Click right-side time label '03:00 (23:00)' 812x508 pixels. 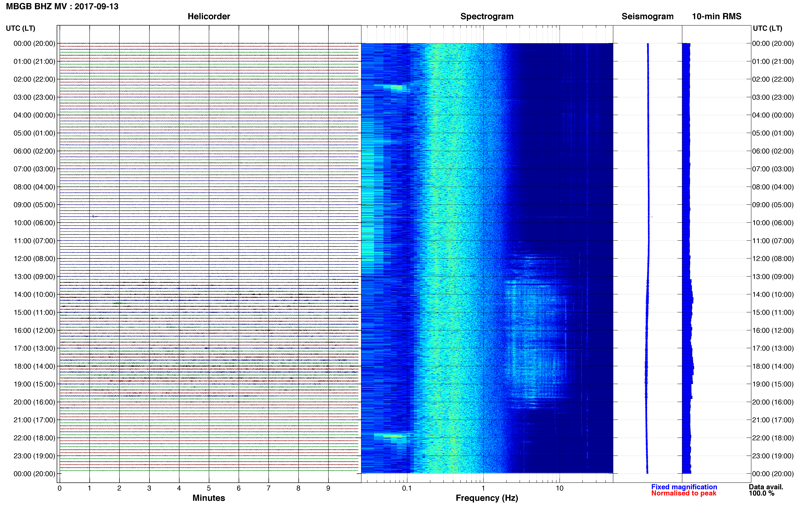pyautogui.click(x=773, y=97)
